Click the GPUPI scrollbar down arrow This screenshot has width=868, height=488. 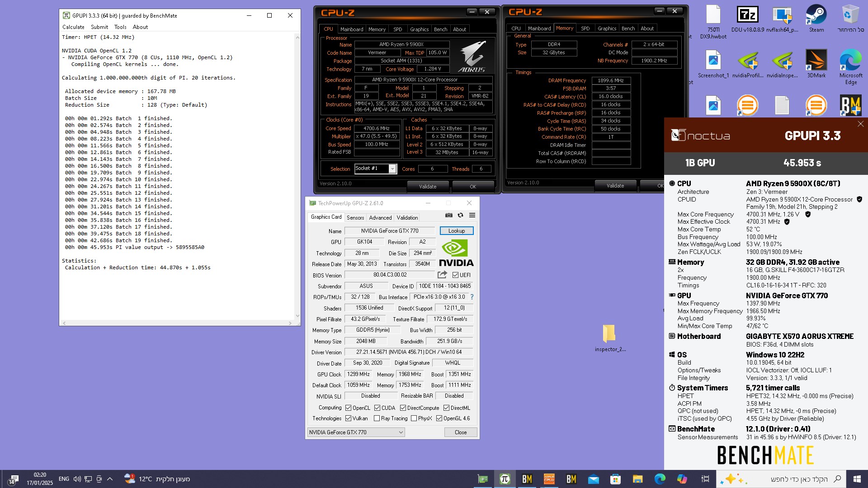(x=297, y=316)
